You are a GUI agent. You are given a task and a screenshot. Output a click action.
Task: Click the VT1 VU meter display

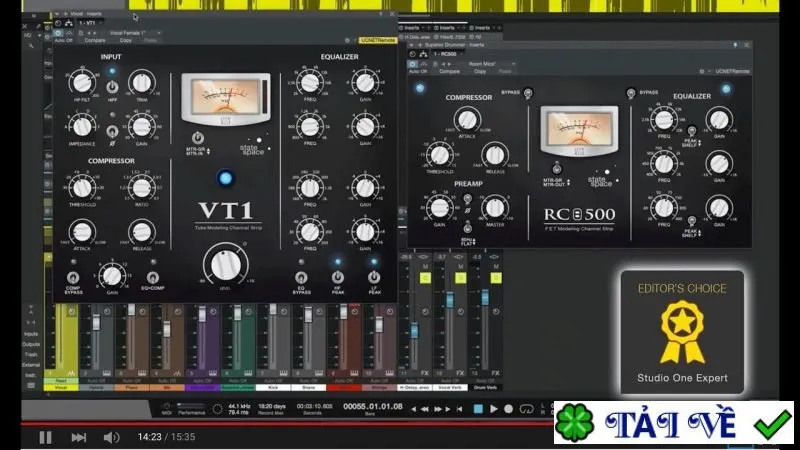click(226, 99)
